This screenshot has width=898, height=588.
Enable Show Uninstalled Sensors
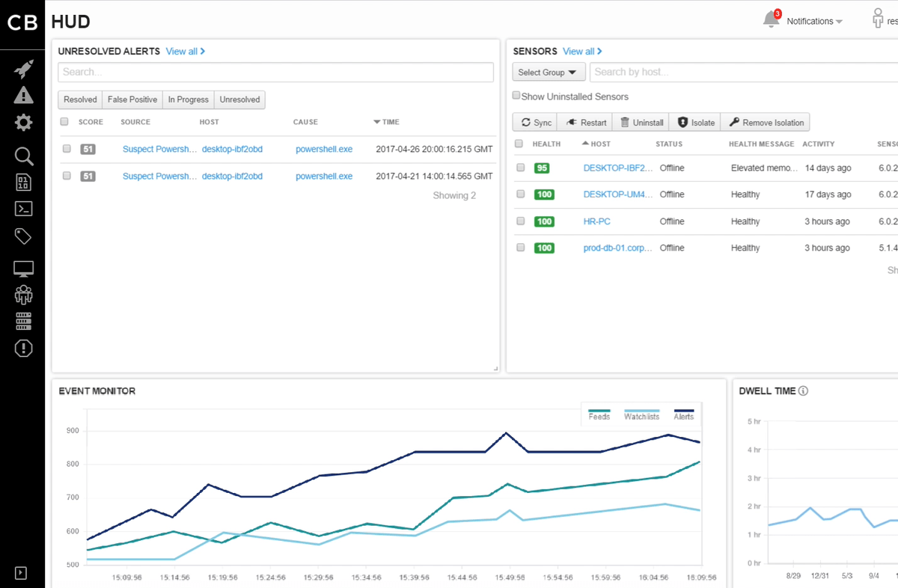coord(516,96)
